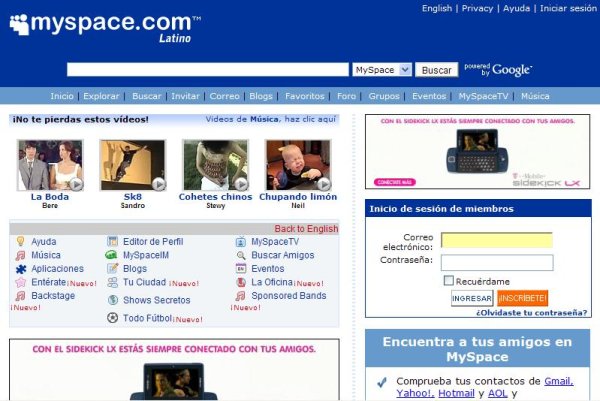
Task: Click the Back to English link
Action: (306, 229)
